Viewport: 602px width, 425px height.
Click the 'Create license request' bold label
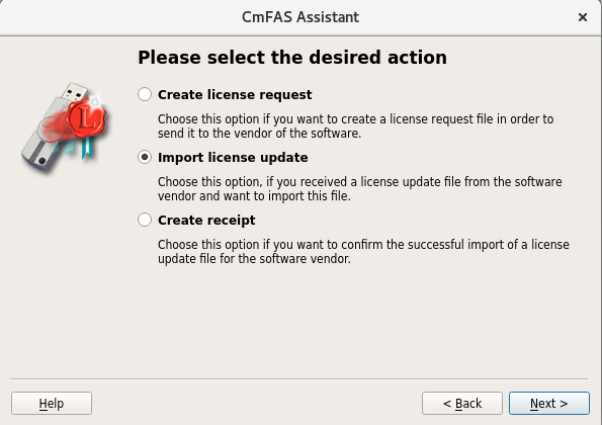(235, 94)
